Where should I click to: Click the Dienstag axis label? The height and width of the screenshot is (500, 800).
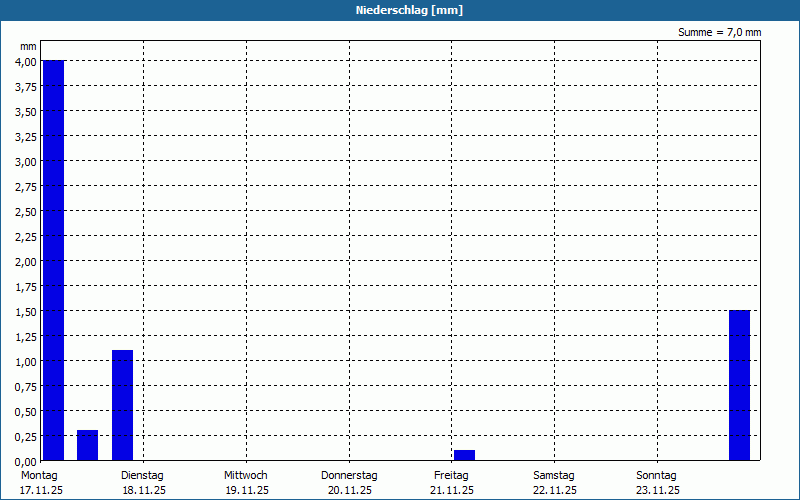coord(142,476)
